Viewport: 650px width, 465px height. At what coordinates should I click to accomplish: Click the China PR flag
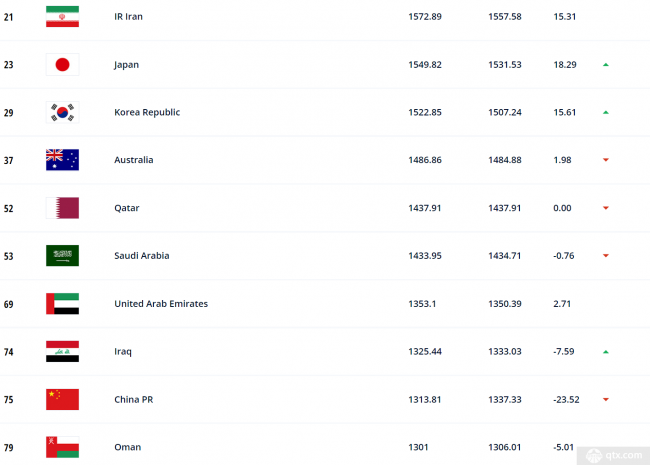tap(62, 400)
